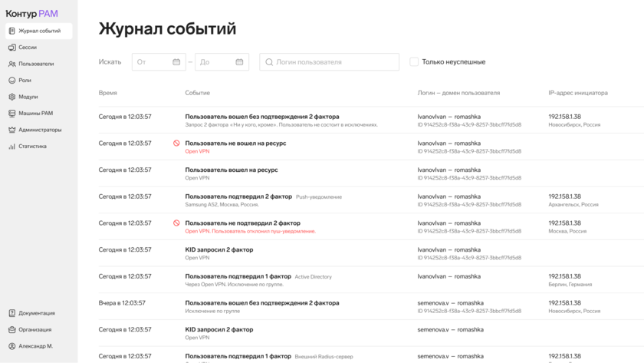The height and width of the screenshot is (363, 644).
Task: Open the Сессии sidebar icon
Action: (12, 48)
